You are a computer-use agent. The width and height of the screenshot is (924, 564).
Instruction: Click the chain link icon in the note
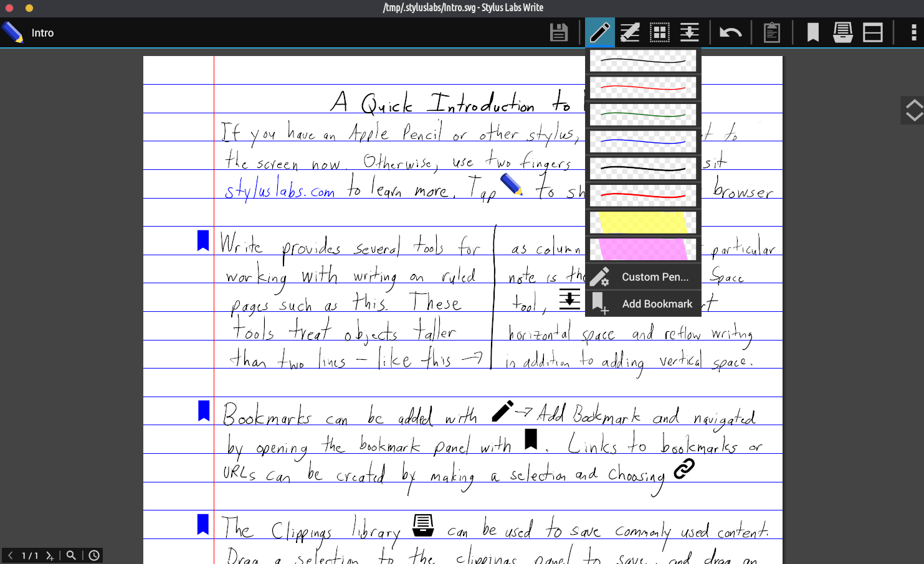[x=683, y=468]
